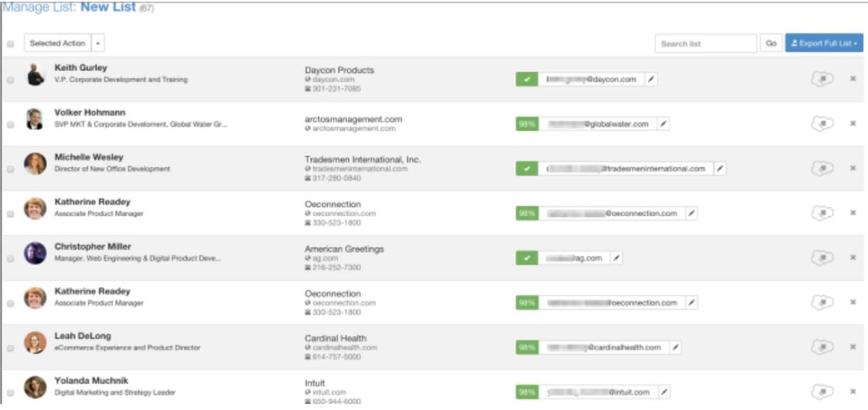Focus the Search list input field
Viewport: 868px width, 410px height.
click(x=705, y=43)
